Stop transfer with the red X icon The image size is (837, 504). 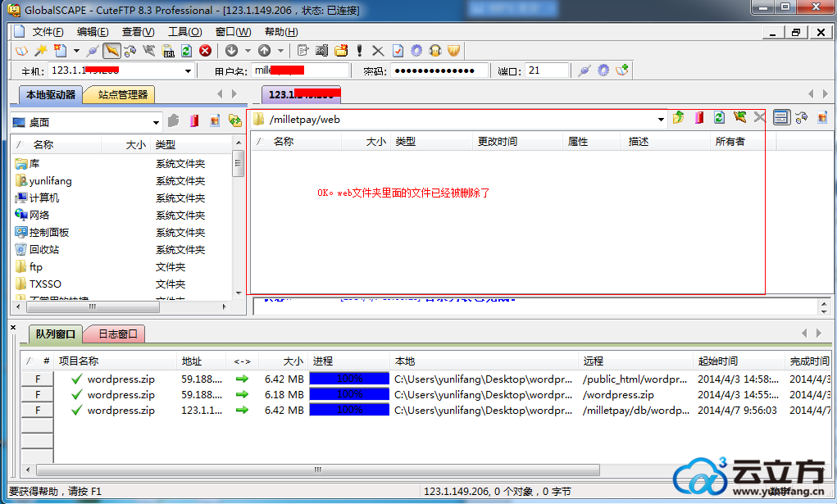(x=205, y=51)
